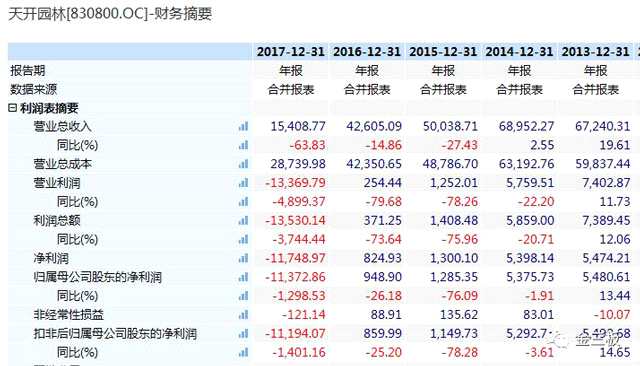Select the 5,759.51 operating profit cell
Image resolution: width=640 pixels, height=366 pixels.
click(x=530, y=183)
